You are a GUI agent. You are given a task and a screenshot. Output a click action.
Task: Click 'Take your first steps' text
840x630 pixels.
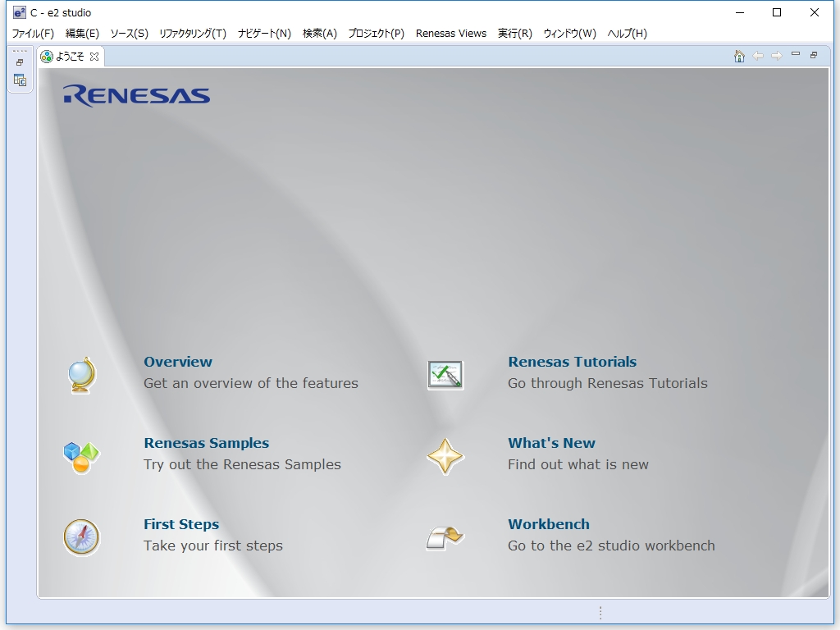point(213,546)
